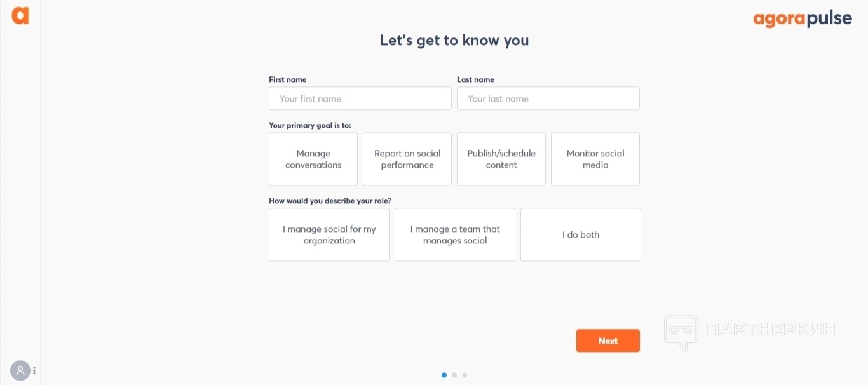Click the 'First name' field label

point(287,79)
